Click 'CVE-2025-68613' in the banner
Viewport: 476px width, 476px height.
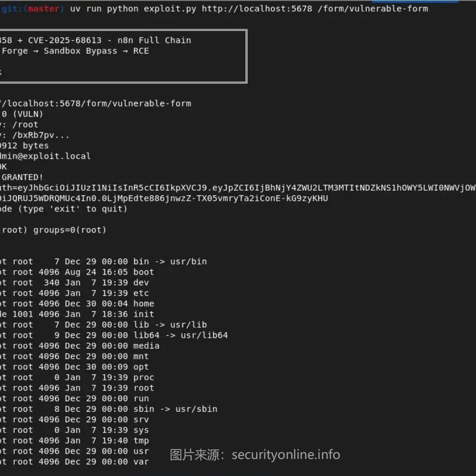click(x=65, y=40)
